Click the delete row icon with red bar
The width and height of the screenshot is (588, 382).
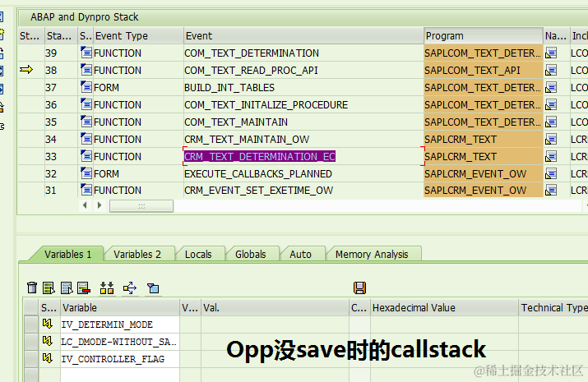coord(84,288)
